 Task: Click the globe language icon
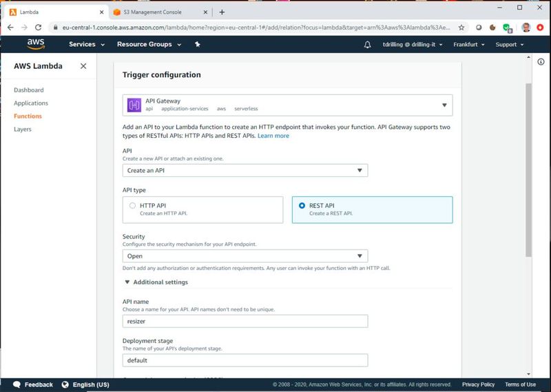(x=65, y=384)
